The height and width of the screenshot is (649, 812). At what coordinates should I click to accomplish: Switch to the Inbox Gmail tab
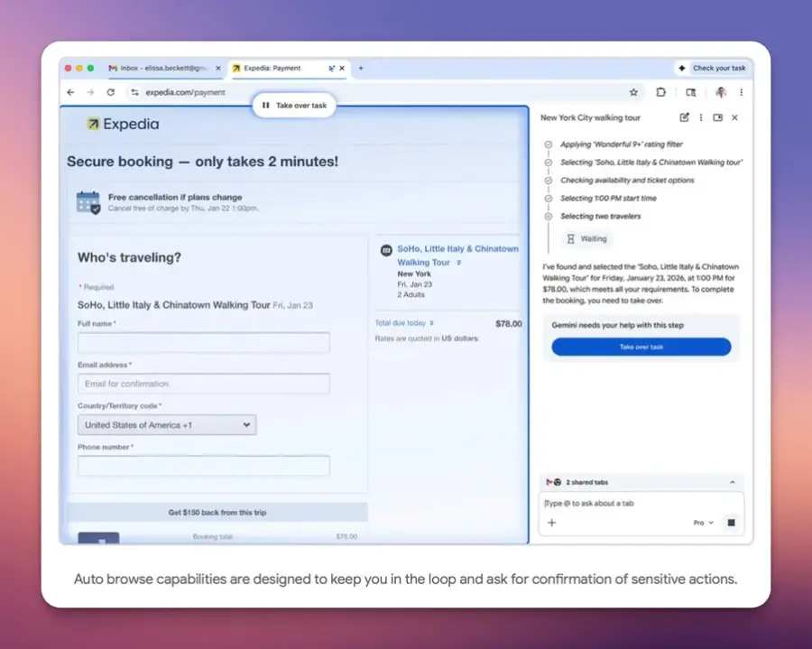click(x=163, y=68)
